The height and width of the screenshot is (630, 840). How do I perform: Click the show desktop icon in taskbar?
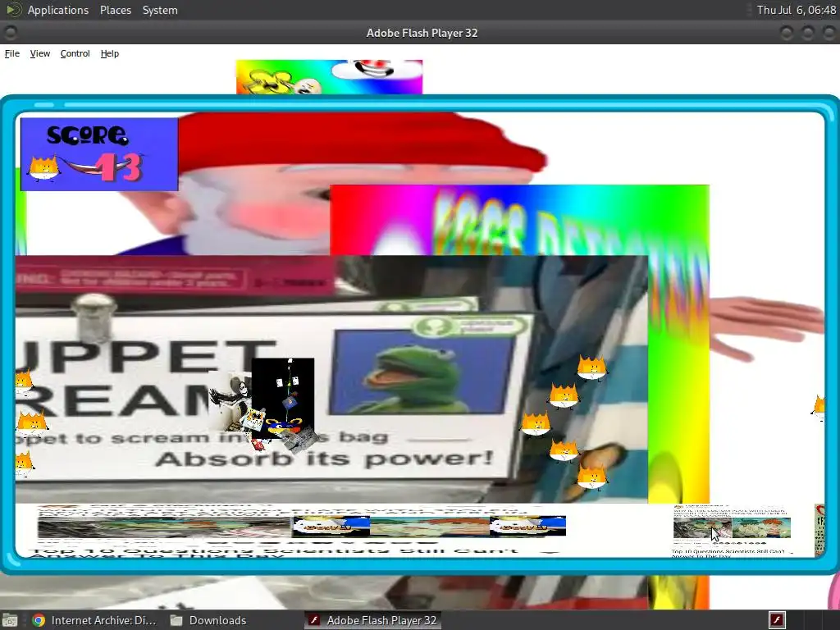10,620
